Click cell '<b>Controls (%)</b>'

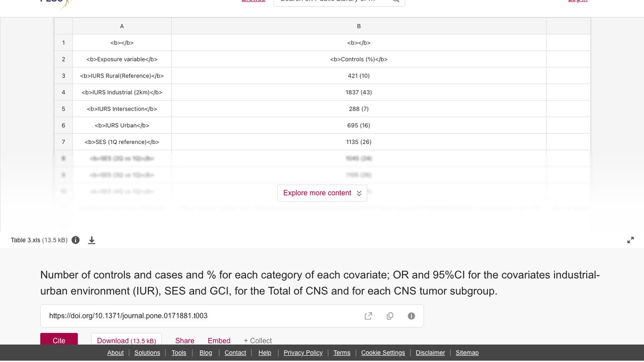tap(359, 59)
